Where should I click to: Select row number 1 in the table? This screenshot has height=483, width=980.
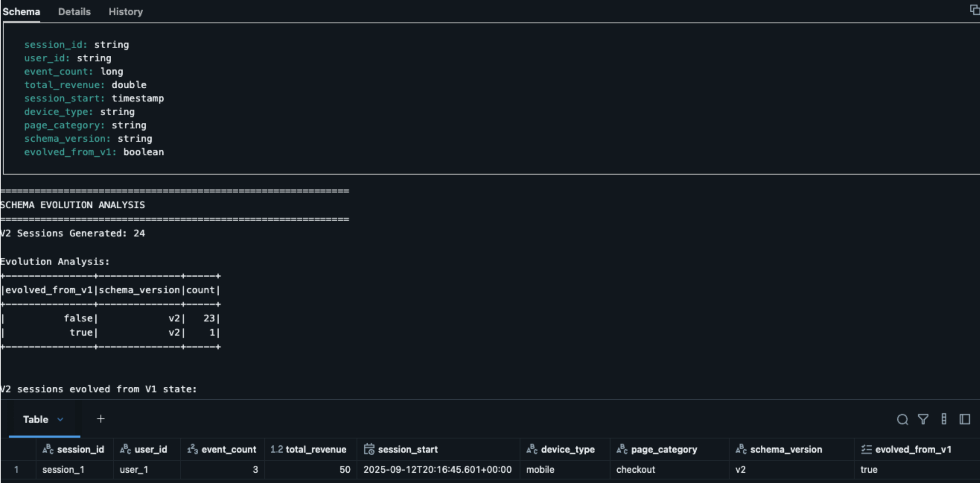(16, 470)
